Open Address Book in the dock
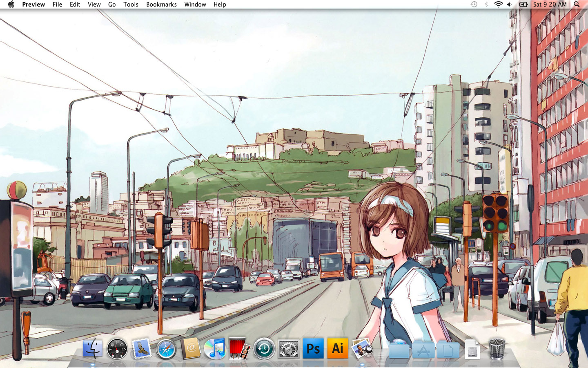The image size is (588, 368). point(191,349)
